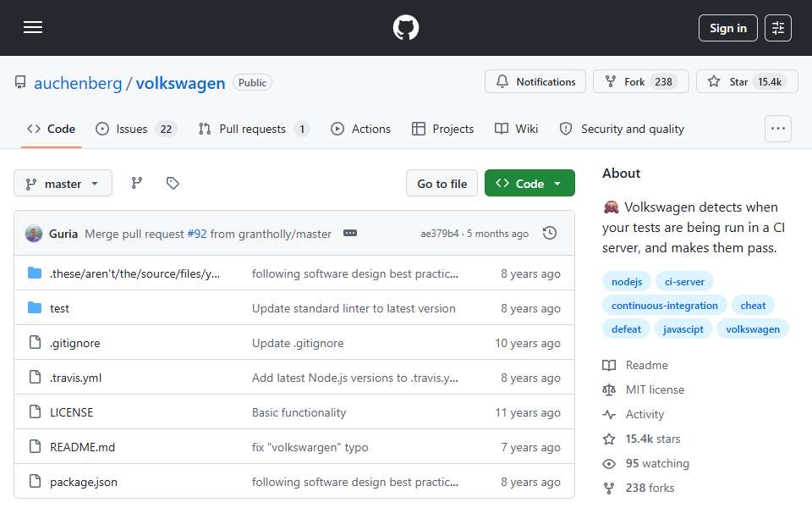Expand commit message ellipsis
Screen dimensions: 812x508
[x=350, y=234]
